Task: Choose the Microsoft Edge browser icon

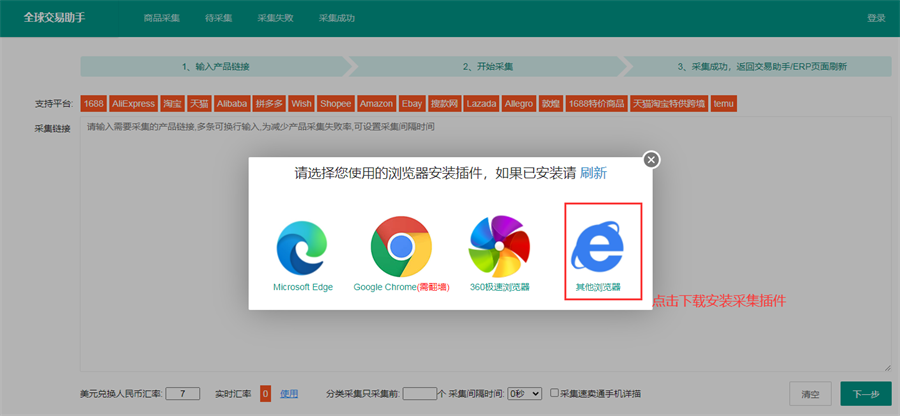Action: (x=302, y=248)
